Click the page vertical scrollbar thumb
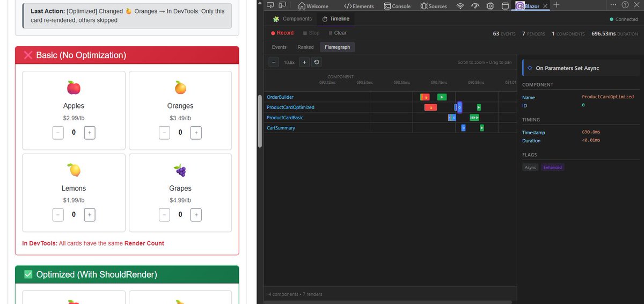644x304 pixels. [x=260, y=122]
